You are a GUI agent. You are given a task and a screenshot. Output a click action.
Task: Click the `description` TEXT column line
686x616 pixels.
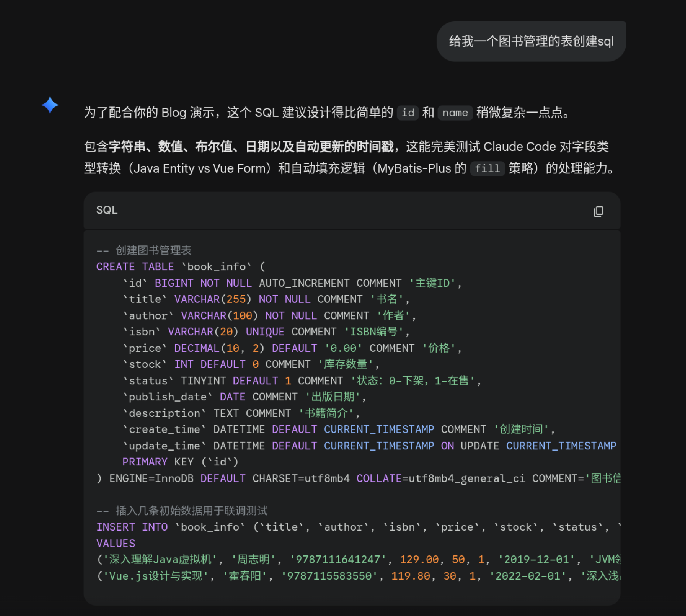(x=241, y=413)
